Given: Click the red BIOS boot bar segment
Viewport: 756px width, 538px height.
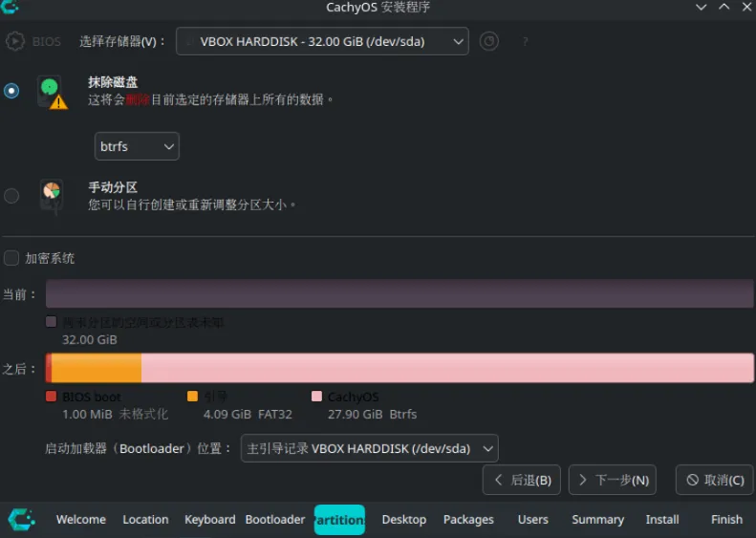Looking at the screenshot, I should click(49, 368).
